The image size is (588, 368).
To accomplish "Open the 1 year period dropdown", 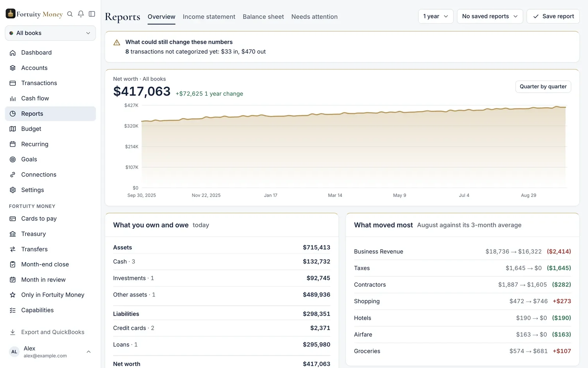I will [x=436, y=16].
